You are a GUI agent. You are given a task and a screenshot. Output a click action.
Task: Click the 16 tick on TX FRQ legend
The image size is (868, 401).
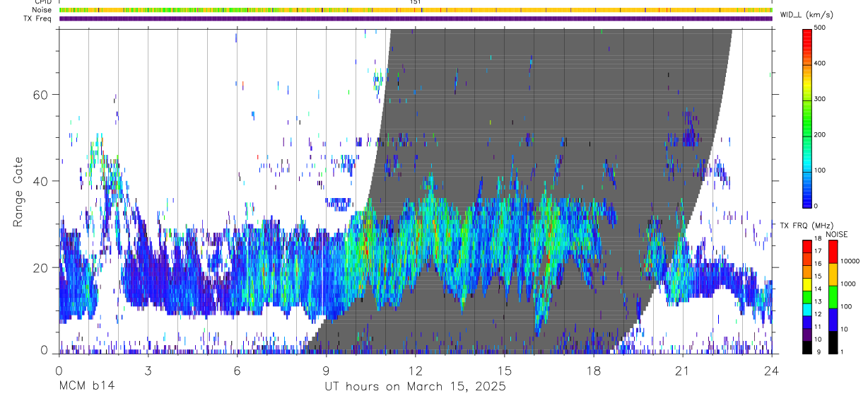pos(818,264)
